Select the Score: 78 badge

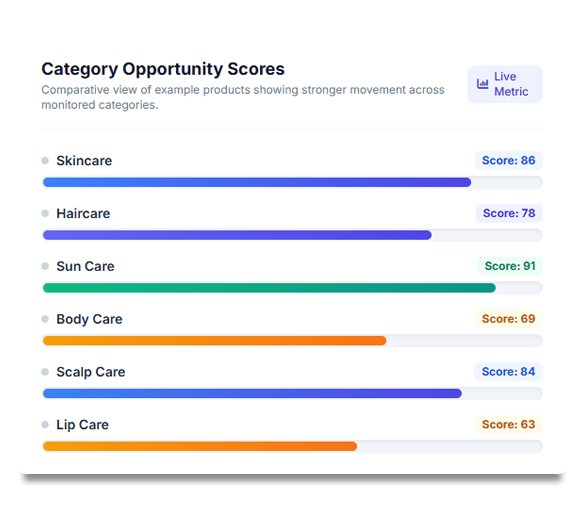coord(509,213)
